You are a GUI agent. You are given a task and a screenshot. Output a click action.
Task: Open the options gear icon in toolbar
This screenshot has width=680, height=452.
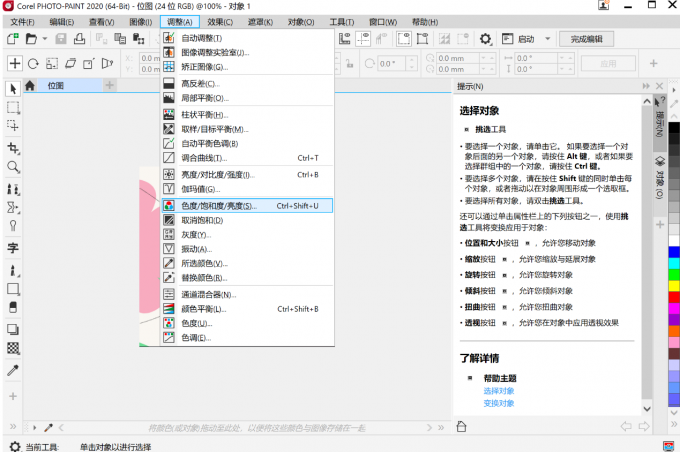coord(486,39)
